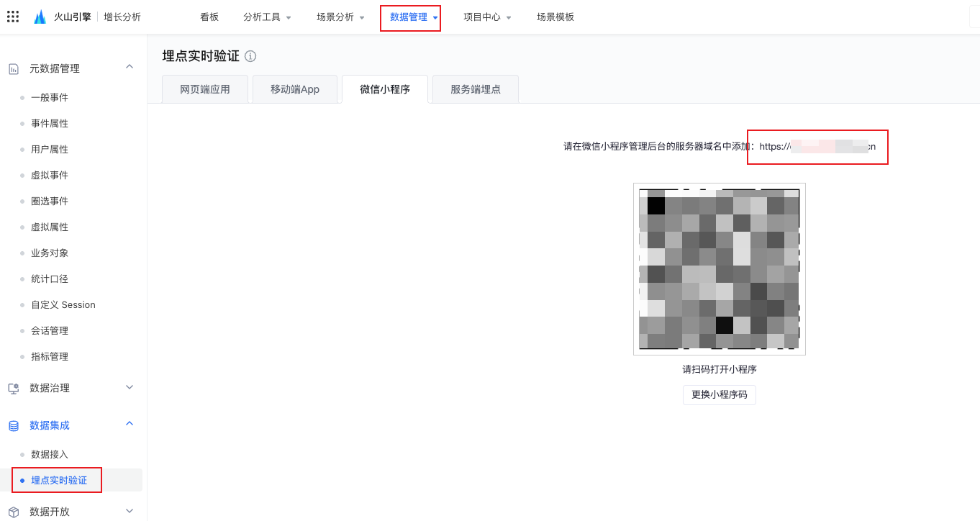The height and width of the screenshot is (521, 980).
Task: Click the 元数据管理 chart icon
Action: click(x=14, y=69)
